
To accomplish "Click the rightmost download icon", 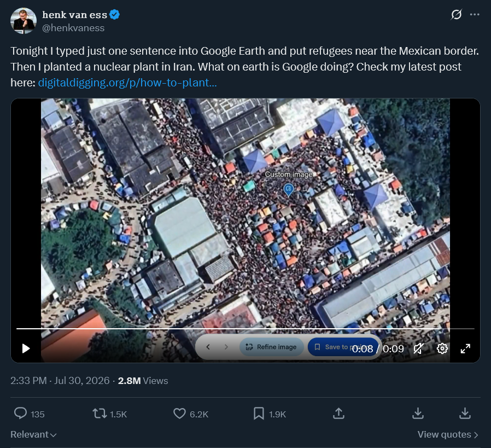I will pyautogui.click(x=465, y=414).
